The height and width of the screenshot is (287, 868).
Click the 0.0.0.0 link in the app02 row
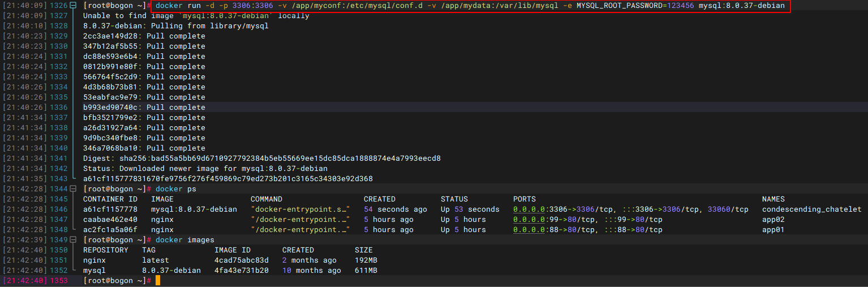(529, 220)
